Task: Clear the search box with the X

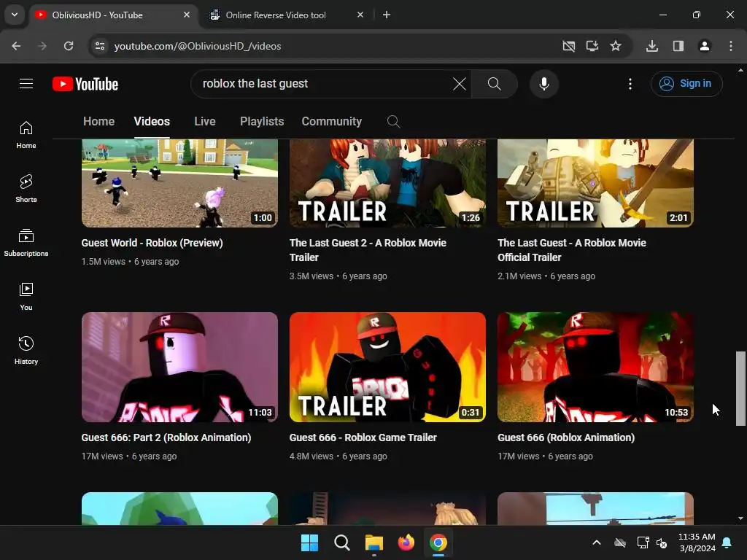Action: pos(460,84)
